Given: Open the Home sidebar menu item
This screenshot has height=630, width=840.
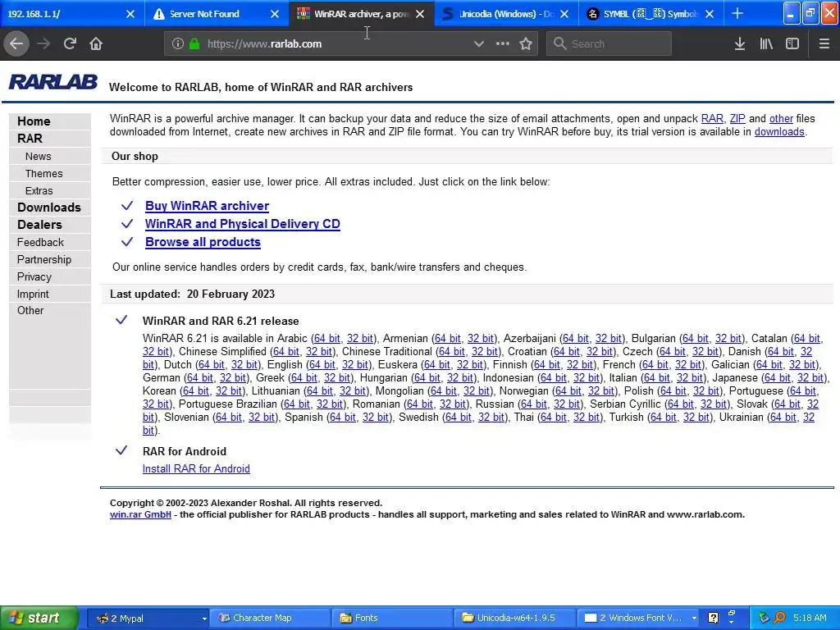Looking at the screenshot, I should (x=34, y=121).
